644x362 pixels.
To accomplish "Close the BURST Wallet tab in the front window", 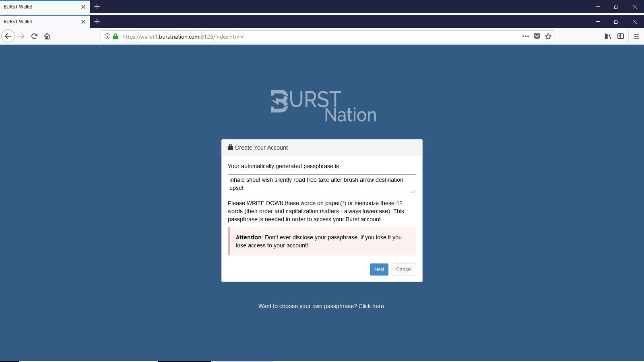I will (x=83, y=22).
